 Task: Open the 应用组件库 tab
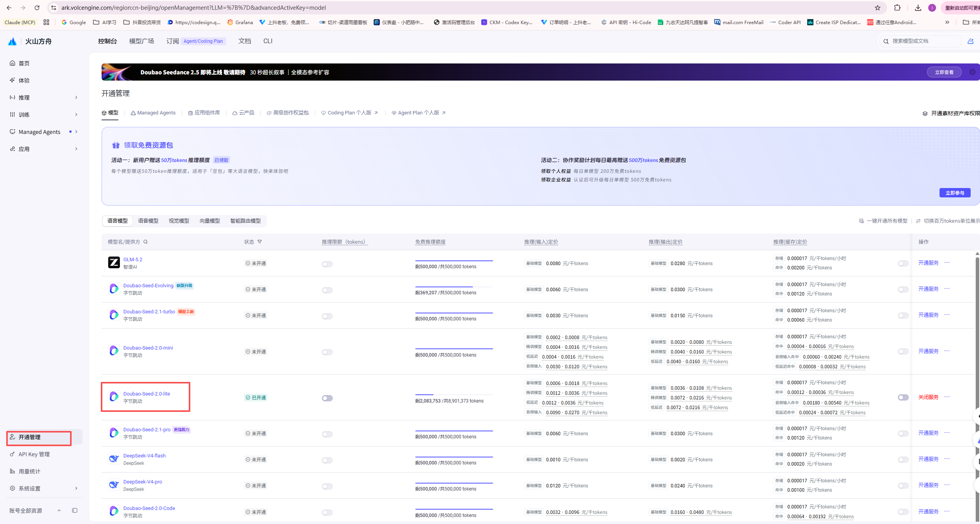click(204, 113)
